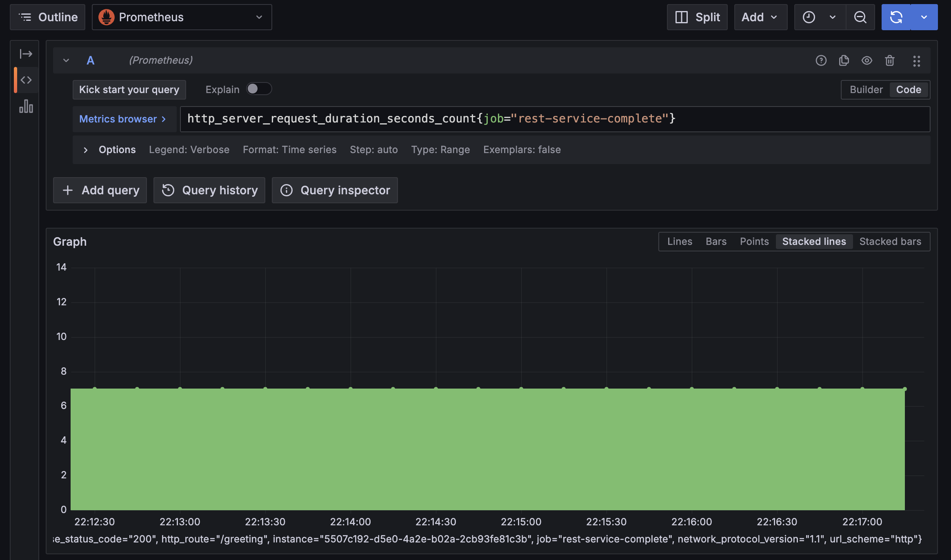The height and width of the screenshot is (560, 951).
Task: Open the time range picker clock icon
Action: [x=809, y=17]
